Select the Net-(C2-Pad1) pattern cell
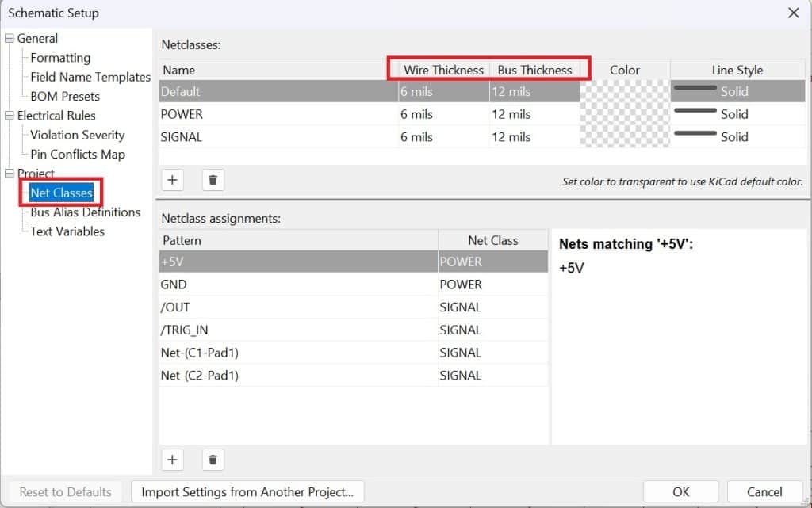The width and height of the screenshot is (812, 508). pos(299,376)
